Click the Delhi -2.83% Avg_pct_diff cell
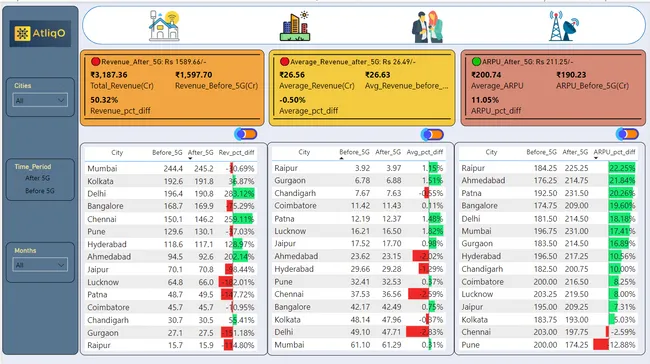Image resolution: width=650 pixels, height=364 pixels. (424, 332)
